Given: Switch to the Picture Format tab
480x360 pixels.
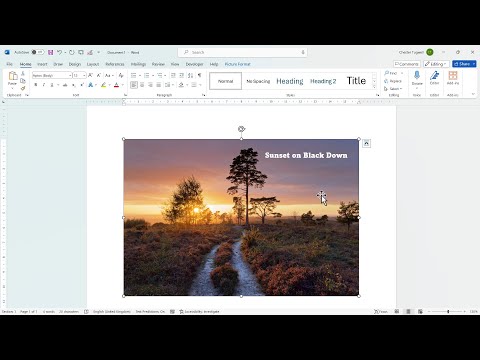Looking at the screenshot, I should click(237, 64).
